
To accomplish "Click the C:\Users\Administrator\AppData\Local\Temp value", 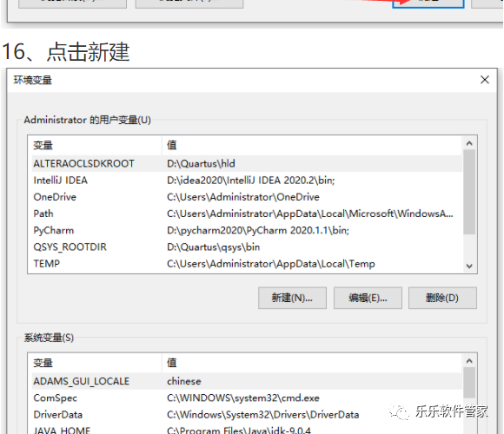I will 270,264.
